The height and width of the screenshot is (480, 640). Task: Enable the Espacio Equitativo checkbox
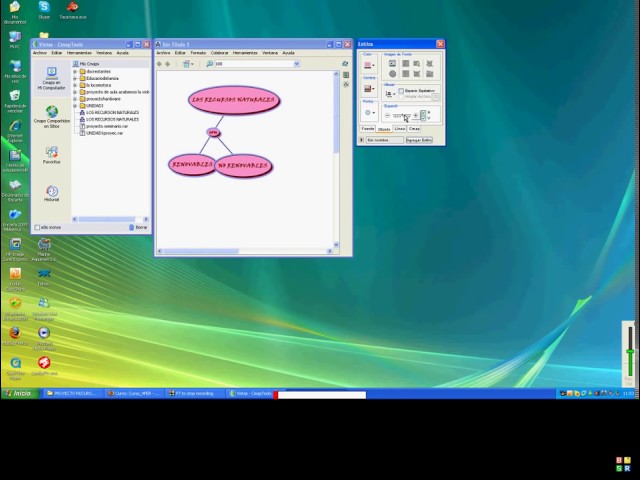click(401, 91)
